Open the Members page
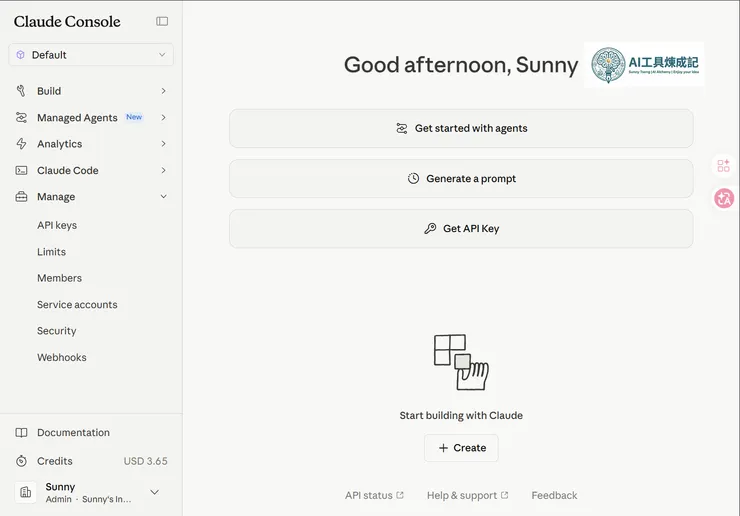The width and height of the screenshot is (740, 516). coord(59,278)
